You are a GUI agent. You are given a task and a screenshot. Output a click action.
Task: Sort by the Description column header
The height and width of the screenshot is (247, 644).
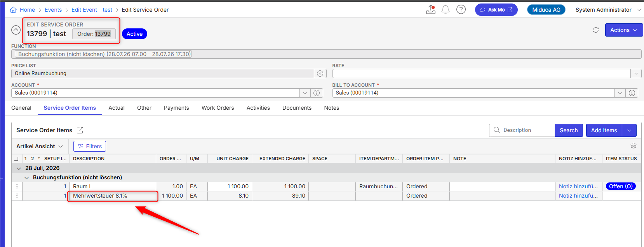pyautogui.click(x=113, y=159)
